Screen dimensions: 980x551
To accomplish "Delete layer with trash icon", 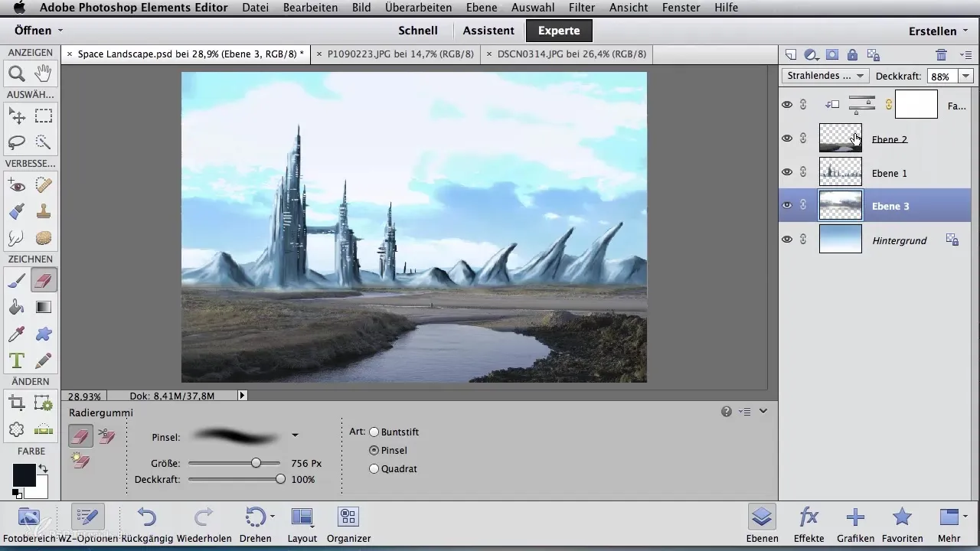I will tap(942, 54).
